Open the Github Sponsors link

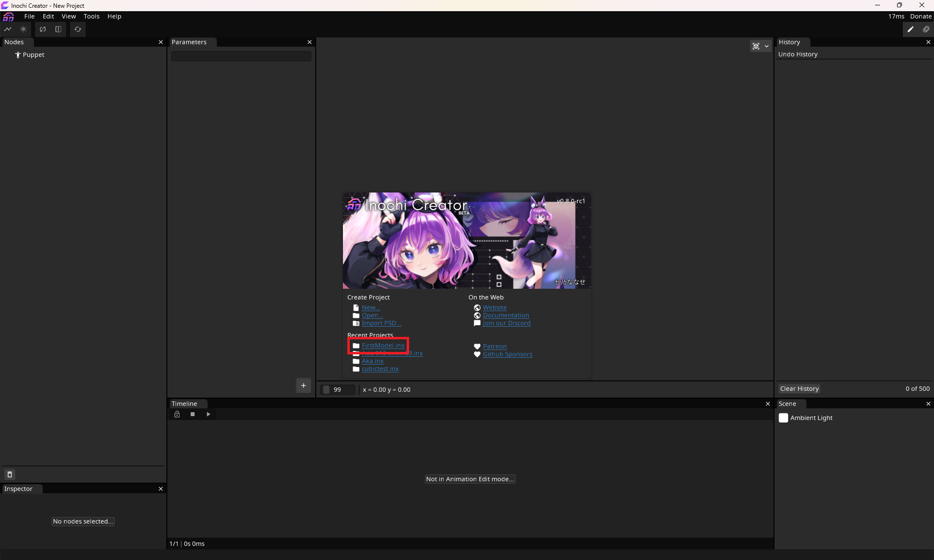coord(507,354)
